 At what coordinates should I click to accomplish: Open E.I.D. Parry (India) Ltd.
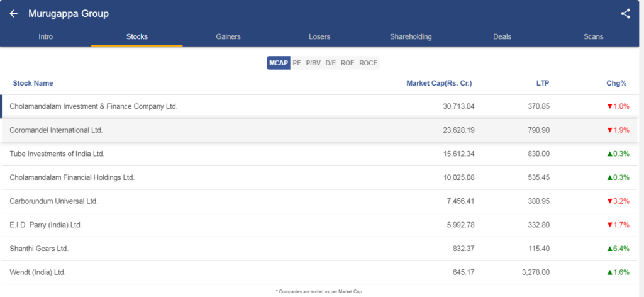tap(46, 225)
